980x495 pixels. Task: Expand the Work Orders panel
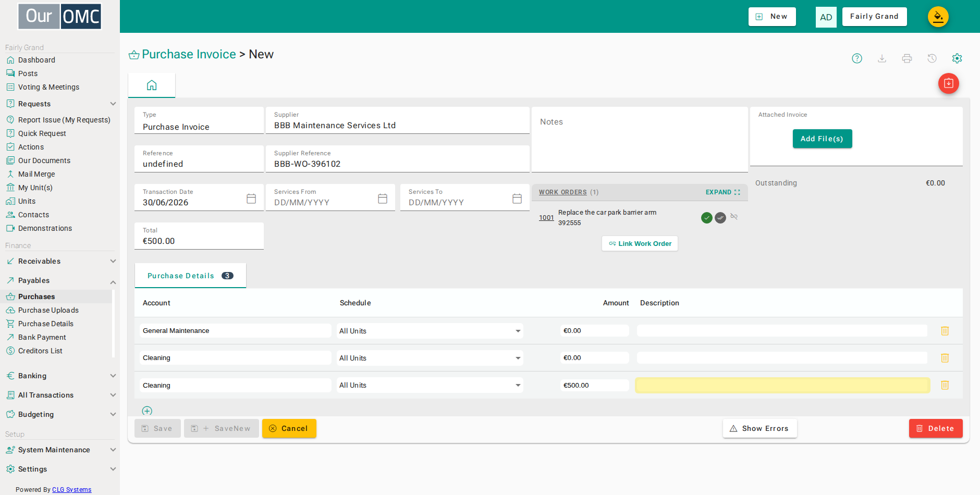[x=722, y=192]
